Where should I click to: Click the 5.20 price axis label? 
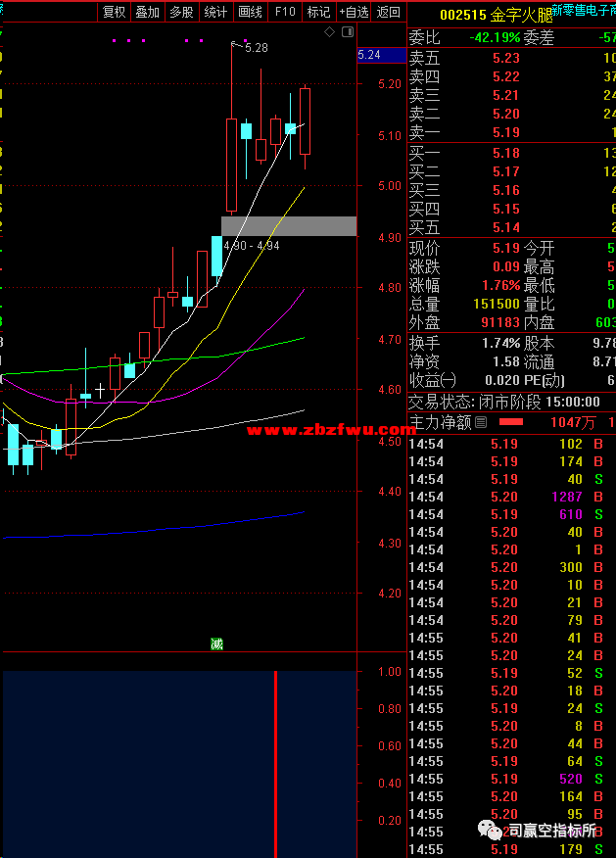coord(390,84)
